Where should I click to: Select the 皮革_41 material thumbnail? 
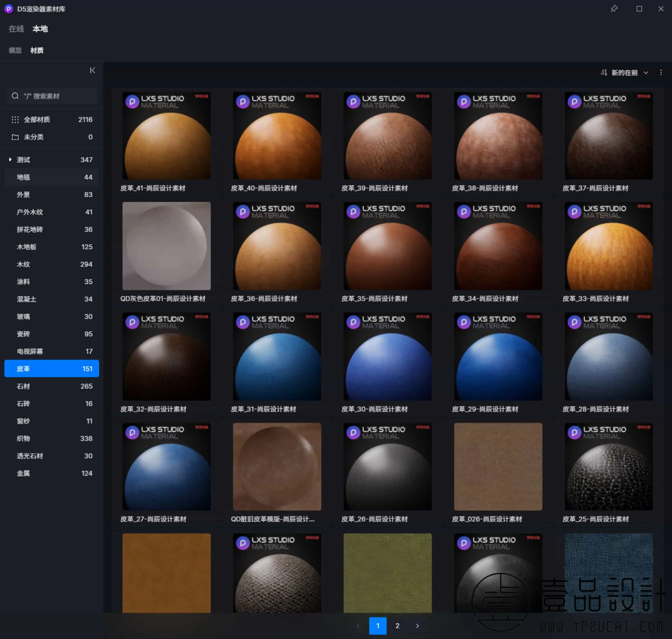pyautogui.click(x=166, y=136)
